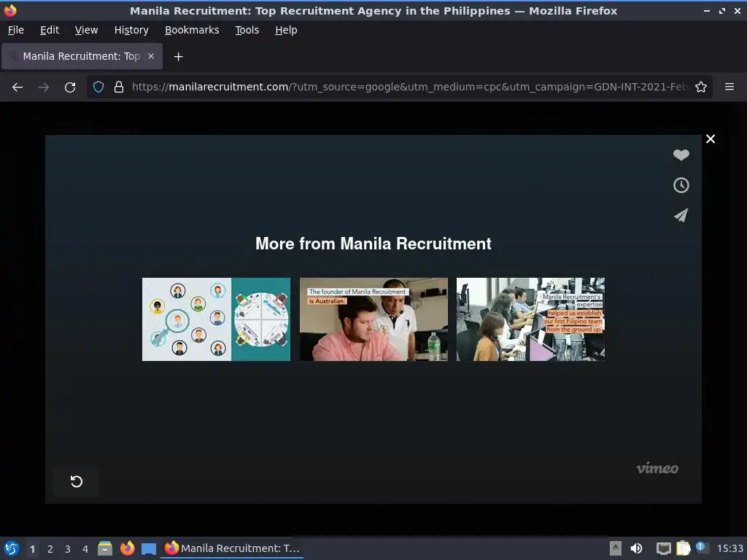Open the Tools menu
The width and height of the screenshot is (747, 560).
click(247, 30)
